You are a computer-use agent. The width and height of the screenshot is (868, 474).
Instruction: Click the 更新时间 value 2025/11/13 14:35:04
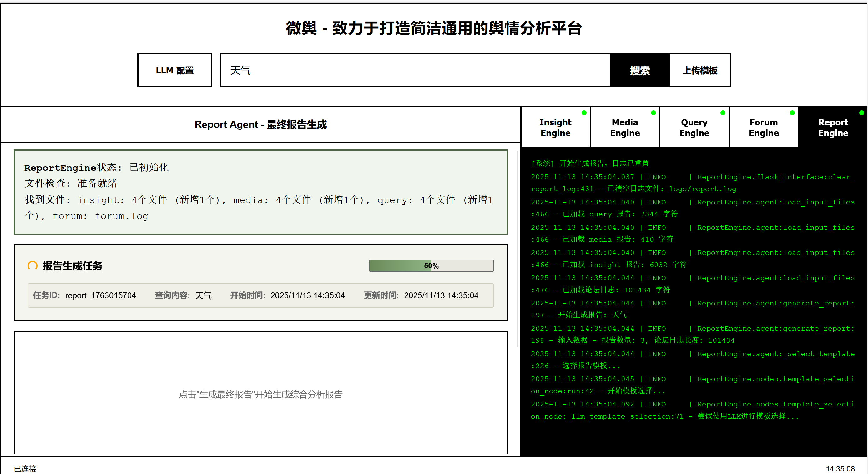[441, 295]
